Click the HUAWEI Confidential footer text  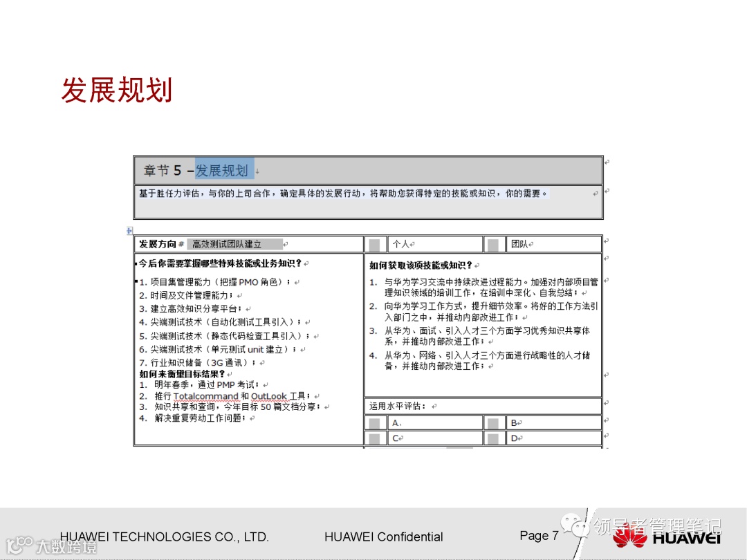(x=382, y=536)
